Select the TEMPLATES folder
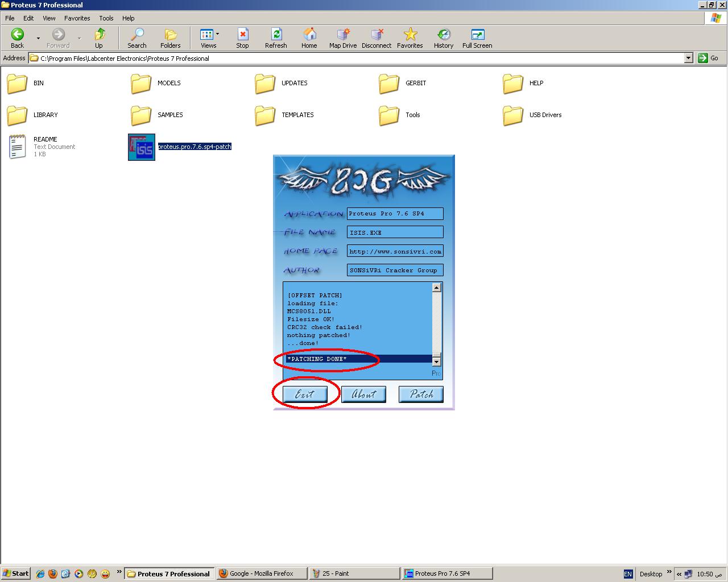Screen dimensions: 728x582 point(284,115)
